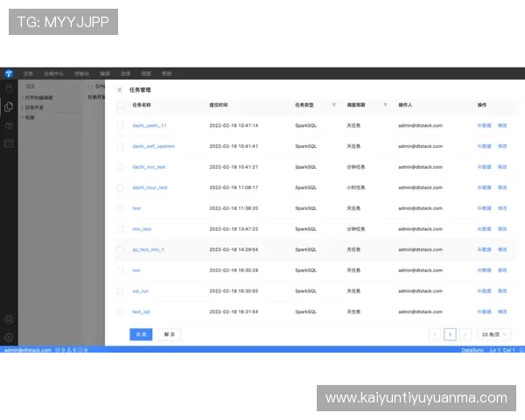
Task: Open the user account icon in sidebar
Action: (9, 319)
